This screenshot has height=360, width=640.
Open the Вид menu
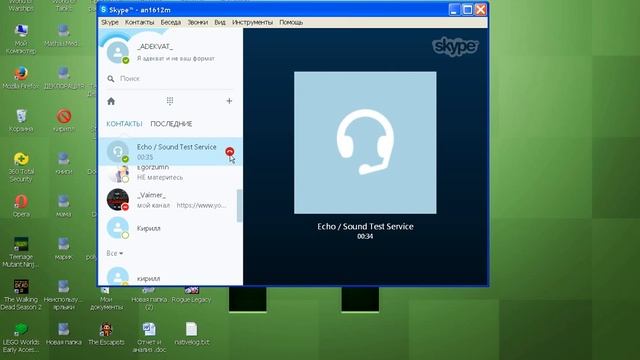(x=220, y=22)
